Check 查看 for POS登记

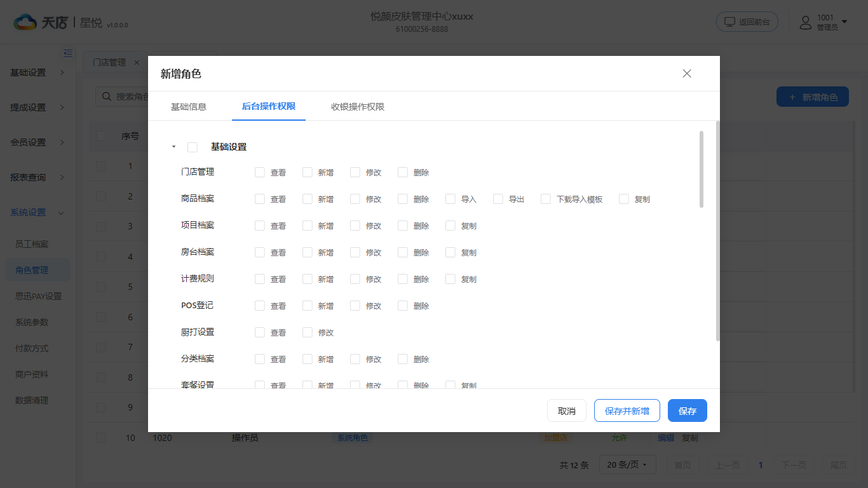[260, 306]
